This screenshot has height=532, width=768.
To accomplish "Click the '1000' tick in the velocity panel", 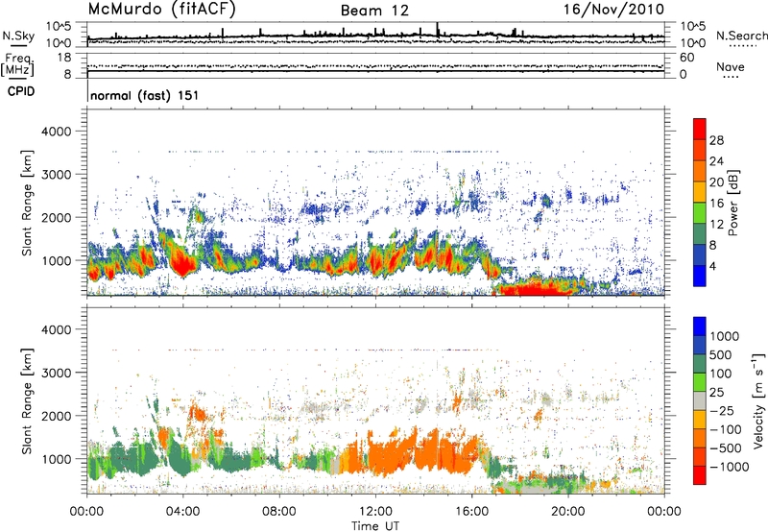I will coord(58,459).
